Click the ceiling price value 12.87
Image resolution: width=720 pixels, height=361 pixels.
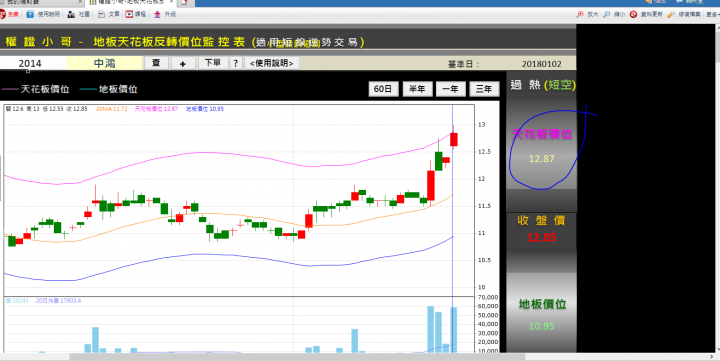pyautogui.click(x=542, y=159)
